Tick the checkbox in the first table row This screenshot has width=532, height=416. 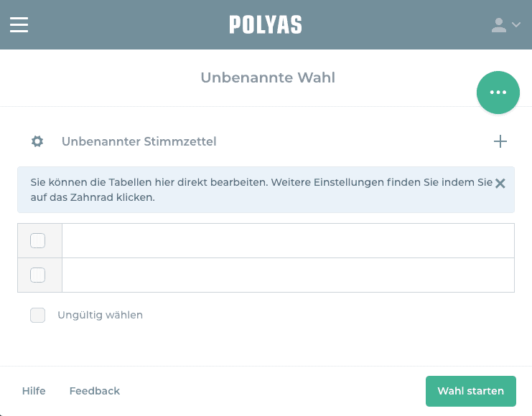[38, 241]
